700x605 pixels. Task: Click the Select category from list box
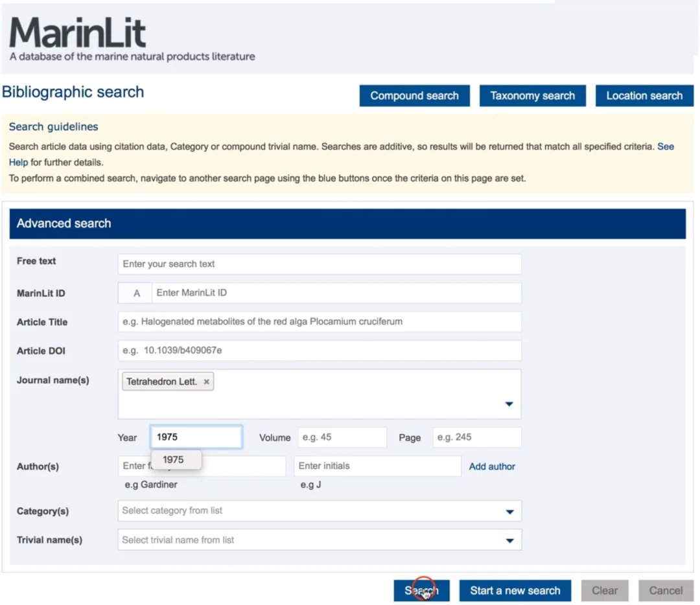[x=319, y=511]
